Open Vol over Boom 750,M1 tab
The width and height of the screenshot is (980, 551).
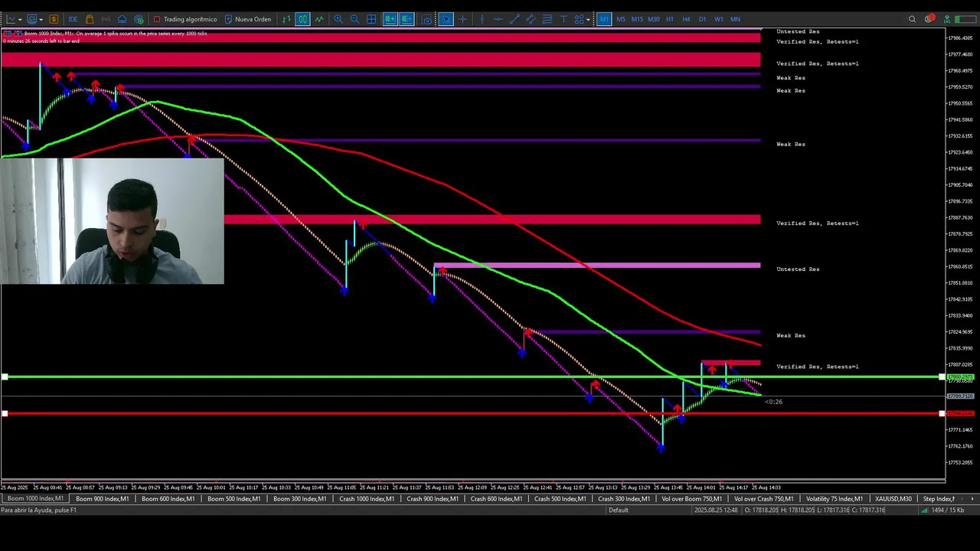(x=691, y=499)
